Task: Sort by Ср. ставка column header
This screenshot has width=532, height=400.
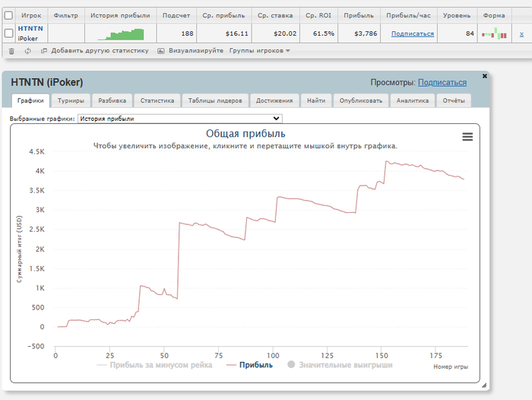Action: tap(275, 16)
